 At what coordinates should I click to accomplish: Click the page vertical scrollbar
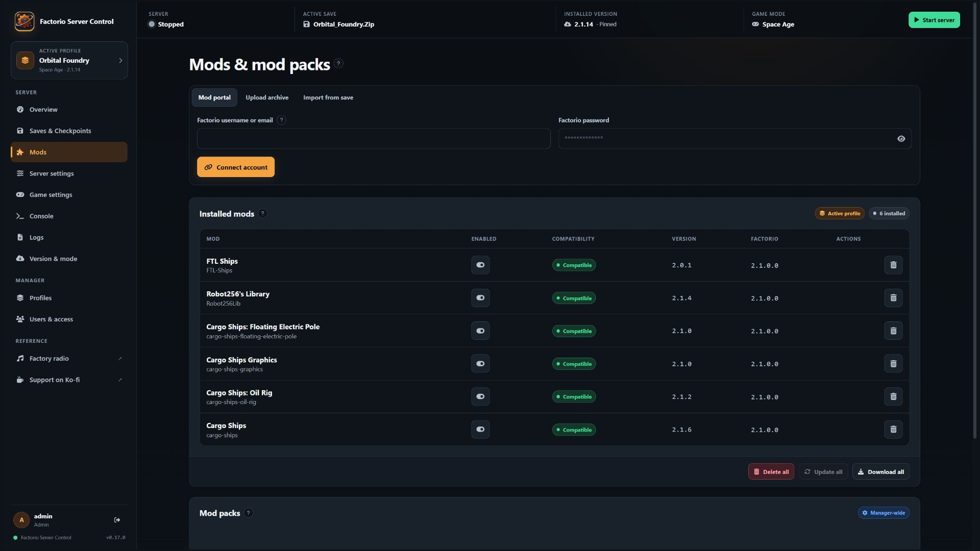coord(976,219)
